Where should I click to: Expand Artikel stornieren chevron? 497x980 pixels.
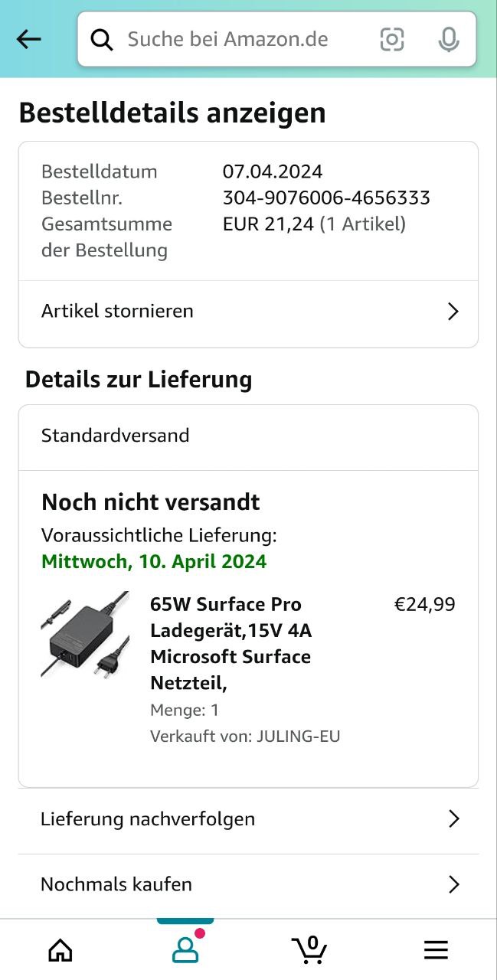[x=453, y=312]
